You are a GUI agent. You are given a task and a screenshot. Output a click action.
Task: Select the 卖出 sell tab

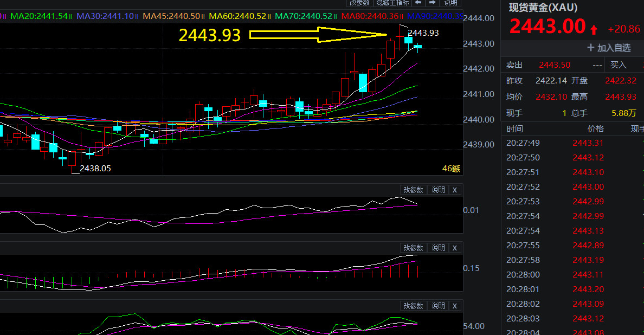(514, 65)
